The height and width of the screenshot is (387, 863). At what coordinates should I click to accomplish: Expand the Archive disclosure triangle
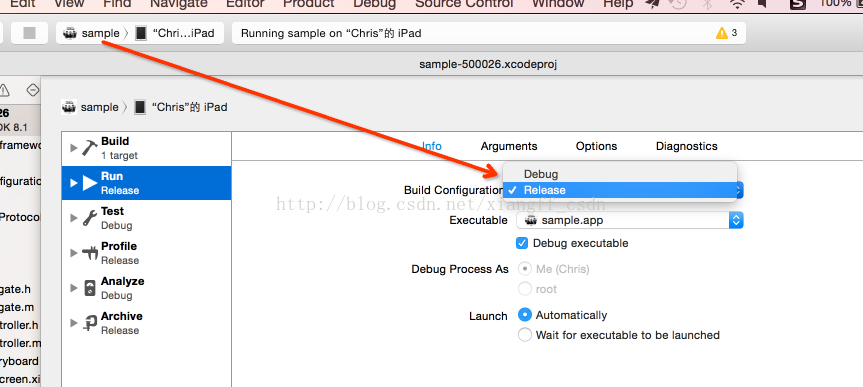pyautogui.click(x=74, y=323)
